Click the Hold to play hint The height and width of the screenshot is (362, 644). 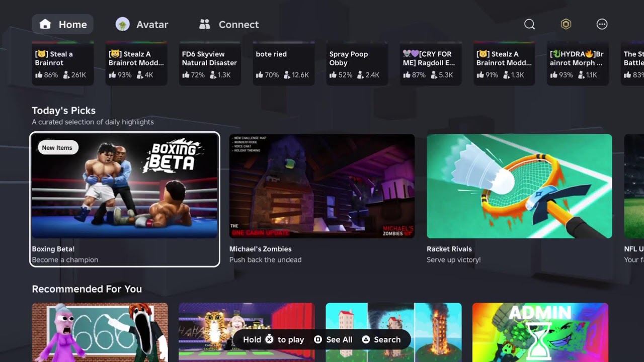(x=274, y=339)
